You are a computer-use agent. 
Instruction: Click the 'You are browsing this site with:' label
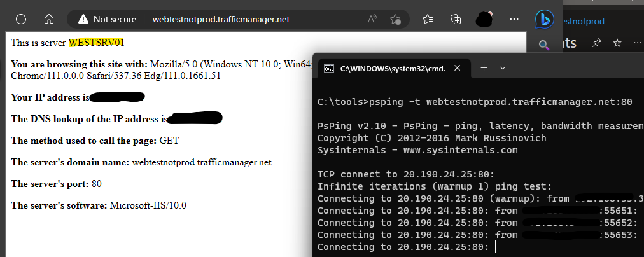click(x=79, y=64)
